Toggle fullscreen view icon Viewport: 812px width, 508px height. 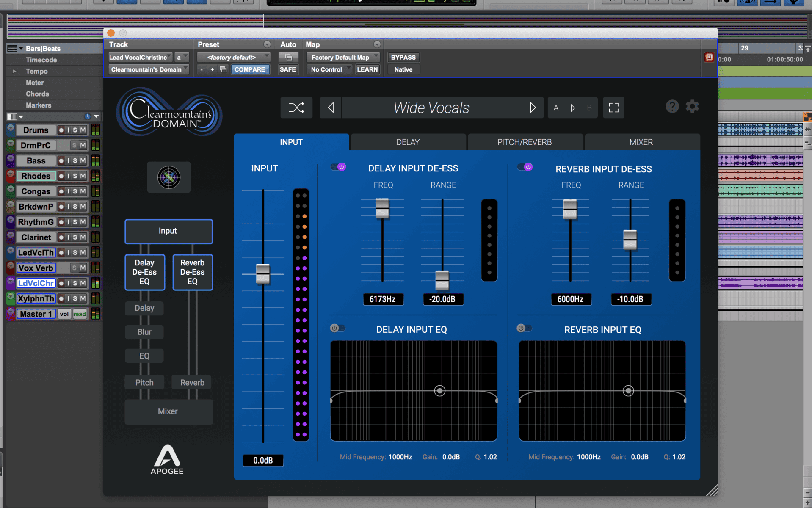tap(613, 108)
